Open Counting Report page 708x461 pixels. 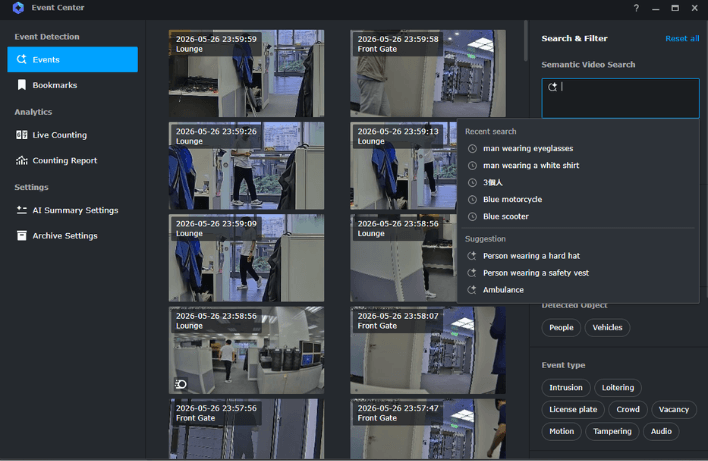73,160
